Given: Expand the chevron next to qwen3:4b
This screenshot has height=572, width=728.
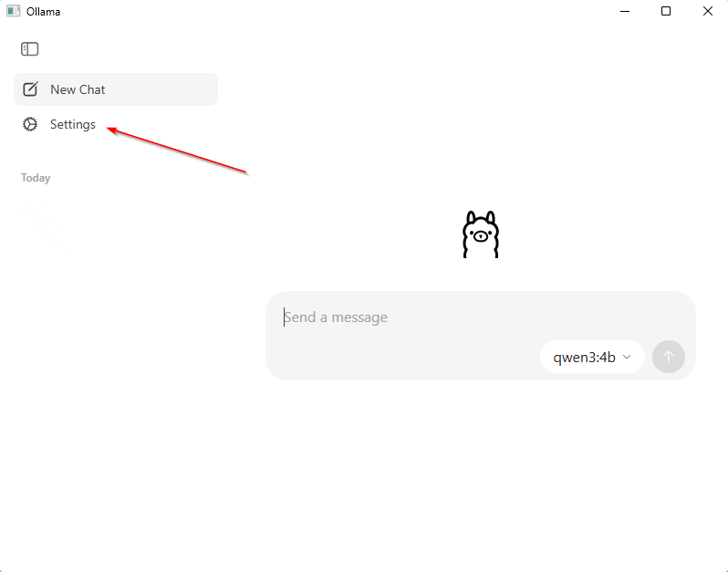Looking at the screenshot, I should (x=627, y=357).
